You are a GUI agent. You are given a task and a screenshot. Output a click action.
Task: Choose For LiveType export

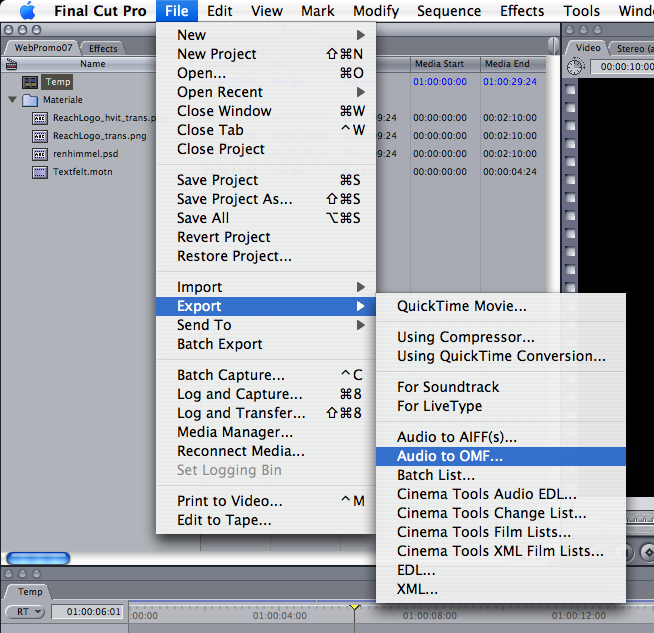(501, 406)
